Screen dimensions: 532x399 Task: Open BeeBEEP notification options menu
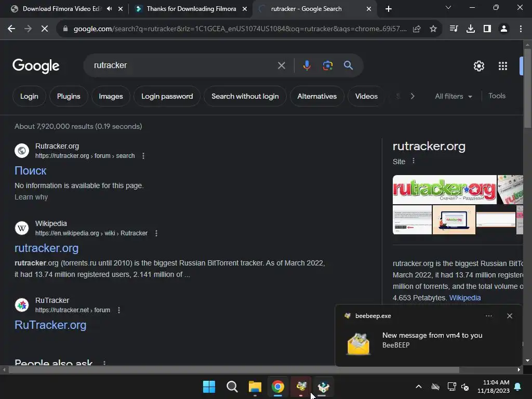pos(488,316)
